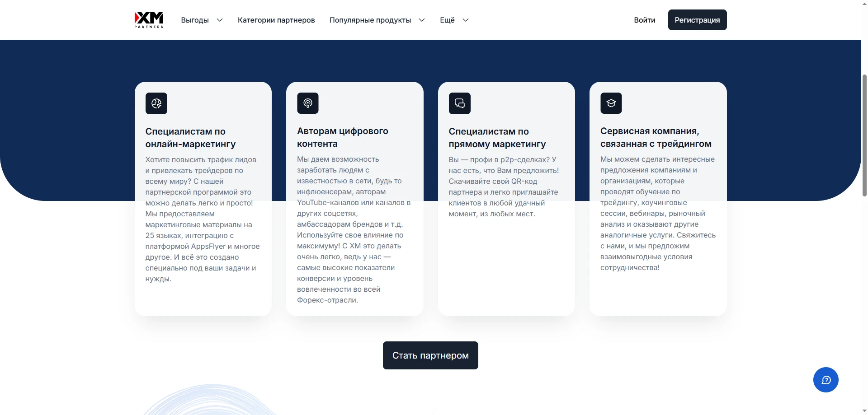Viewport: 868px width, 415px height.
Task: Click the graduation cap service company icon
Action: (x=611, y=103)
